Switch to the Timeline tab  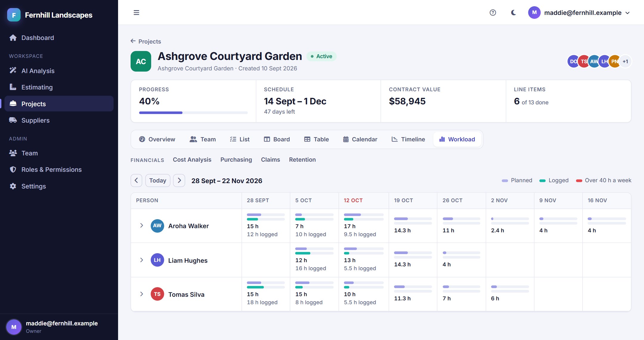click(x=408, y=139)
